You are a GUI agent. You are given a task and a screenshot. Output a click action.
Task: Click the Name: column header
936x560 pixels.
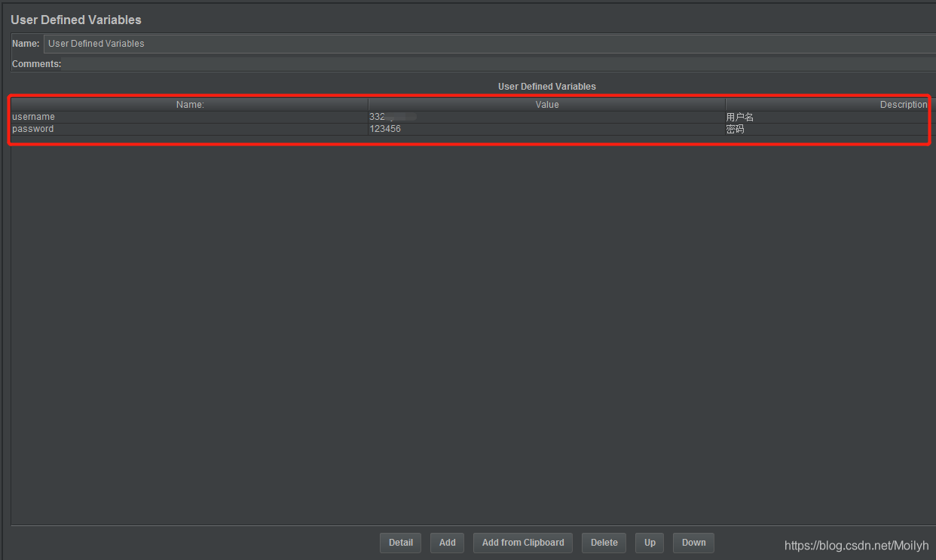click(189, 105)
